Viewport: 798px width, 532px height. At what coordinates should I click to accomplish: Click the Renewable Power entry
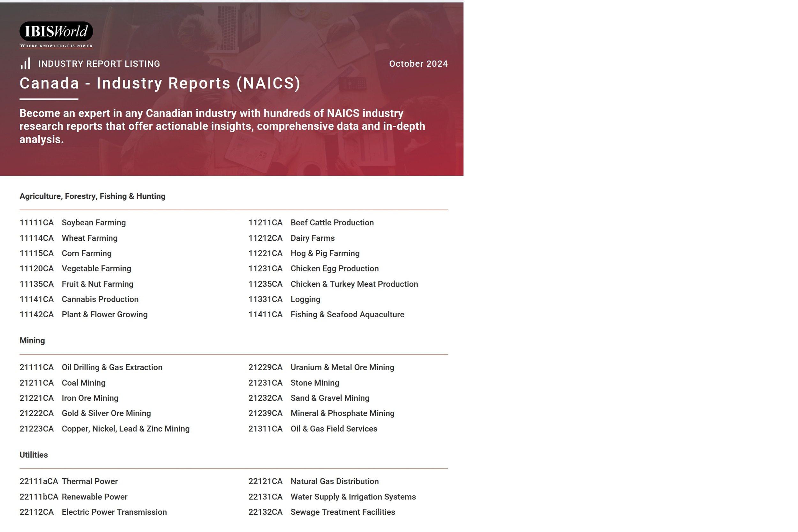click(95, 497)
